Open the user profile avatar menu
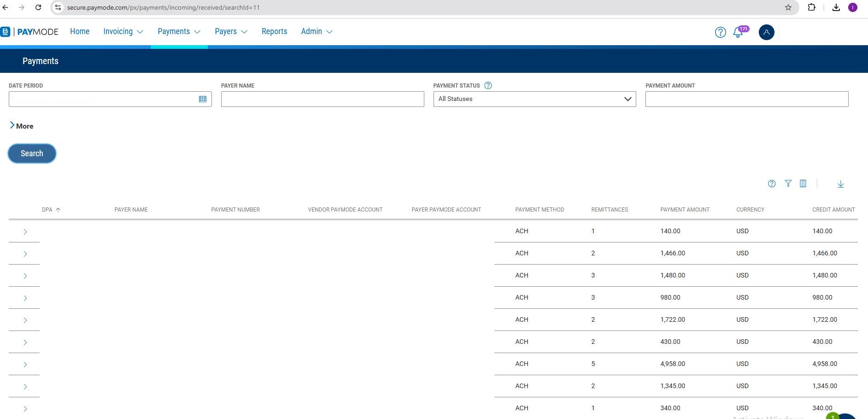This screenshot has width=868, height=419. [x=766, y=32]
